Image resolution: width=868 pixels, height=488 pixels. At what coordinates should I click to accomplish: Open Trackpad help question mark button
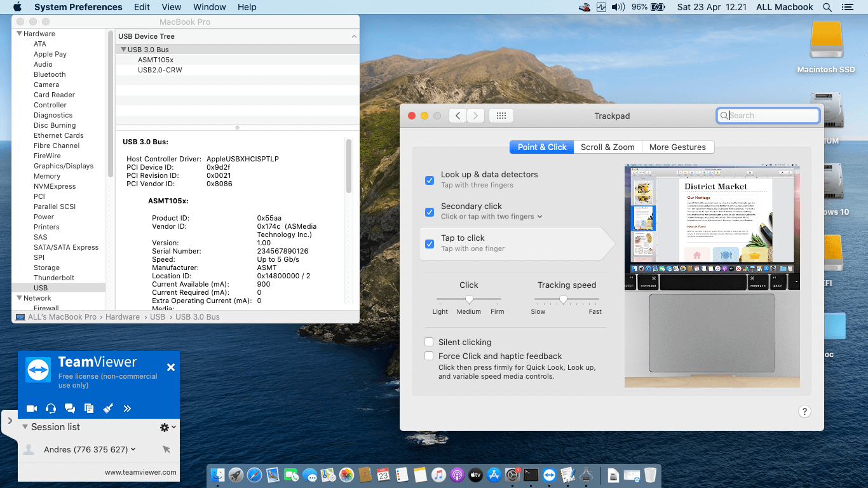tap(804, 411)
